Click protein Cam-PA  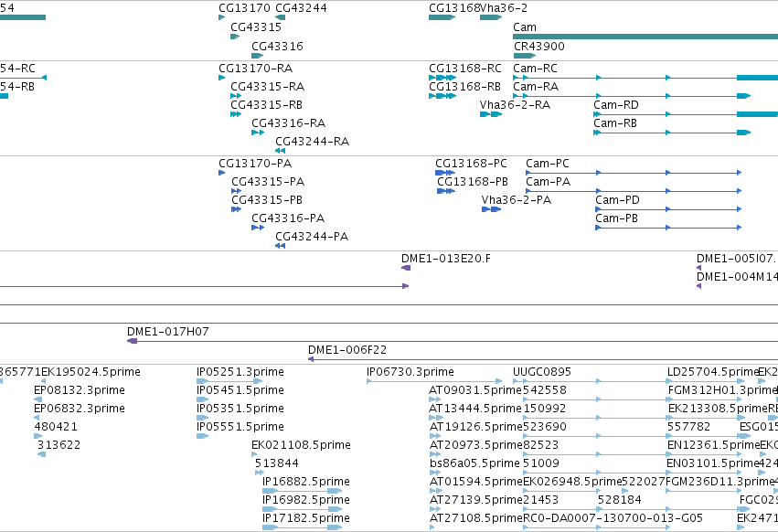[x=549, y=182]
